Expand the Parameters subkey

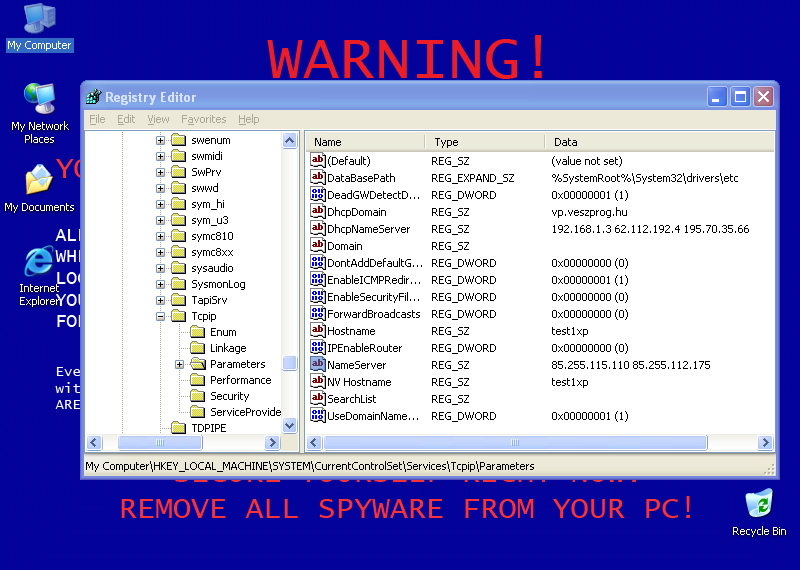[179, 364]
